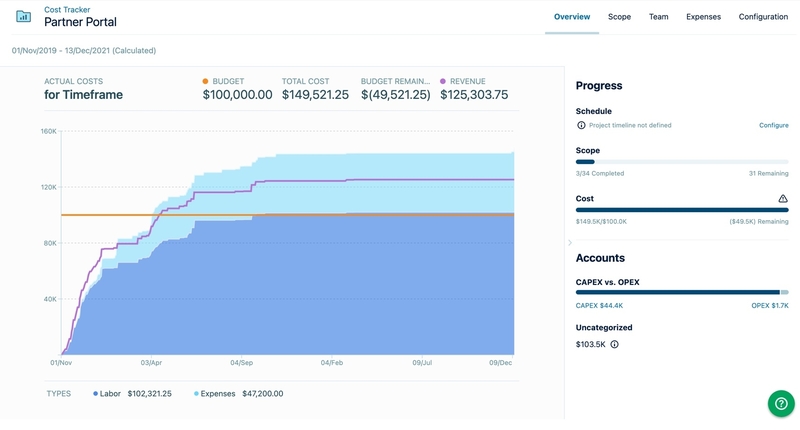
Task: Click the purple Revenue legend dot
Action: click(444, 82)
